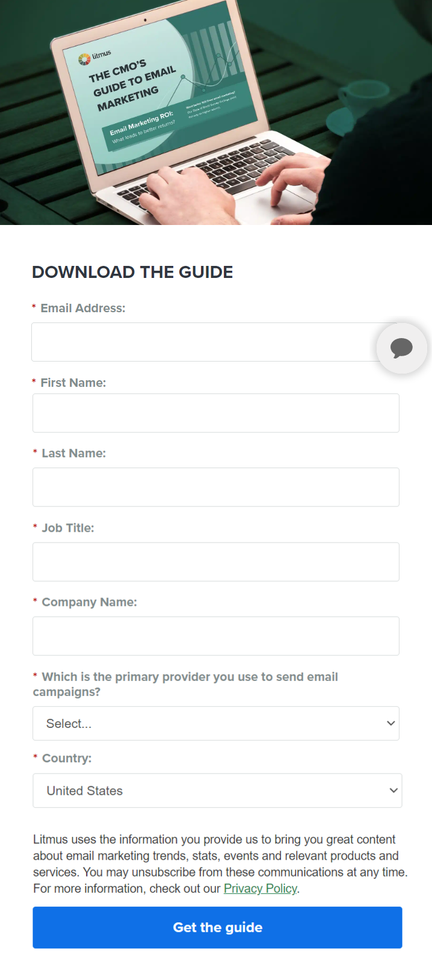
Task: Focus the Job Title input
Action: [215, 561]
